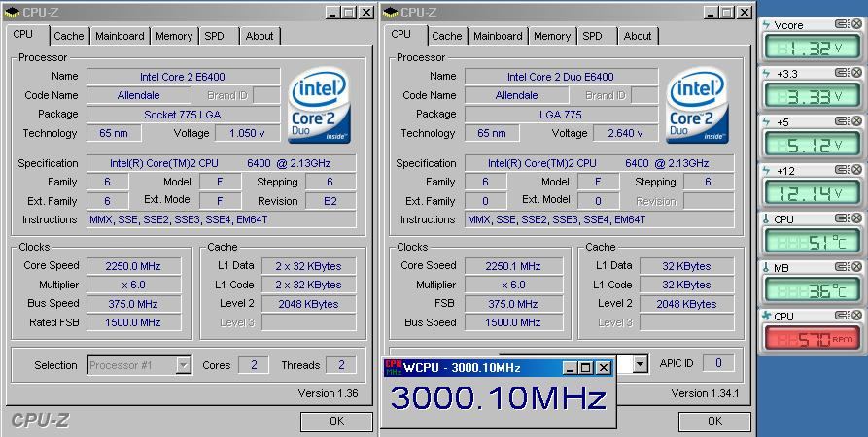The image size is (868, 437).
Task: Click the APIC ID field in right CPU-Z
Action: click(x=718, y=363)
